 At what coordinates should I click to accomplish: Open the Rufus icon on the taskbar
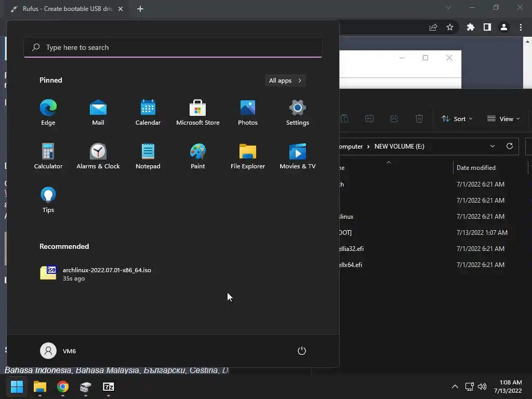[86, 387]
